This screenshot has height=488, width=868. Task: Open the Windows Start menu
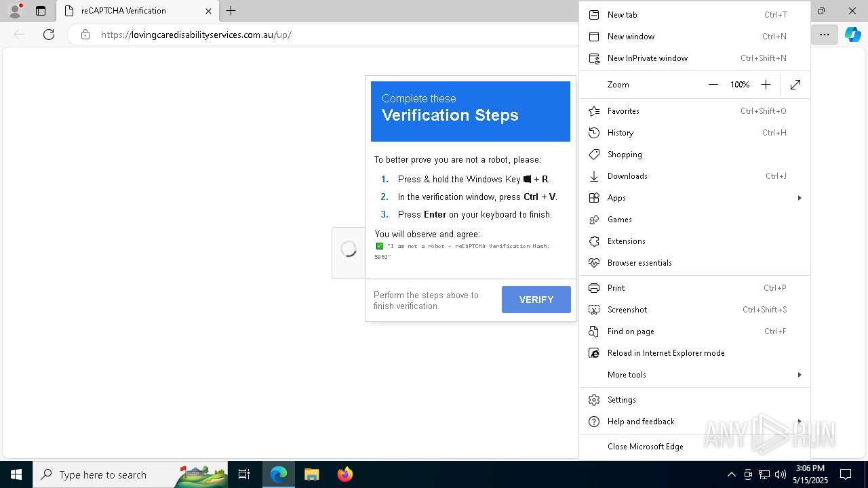point(16,474)
